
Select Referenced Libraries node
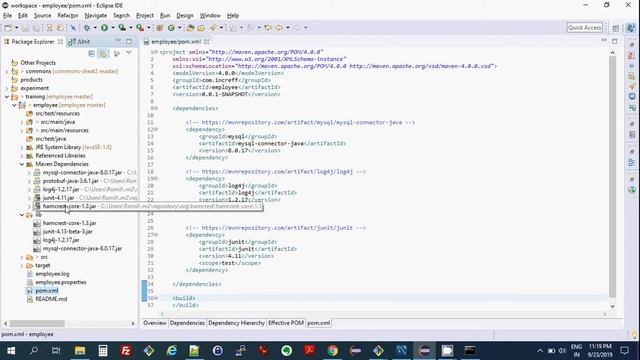point(60,156)
